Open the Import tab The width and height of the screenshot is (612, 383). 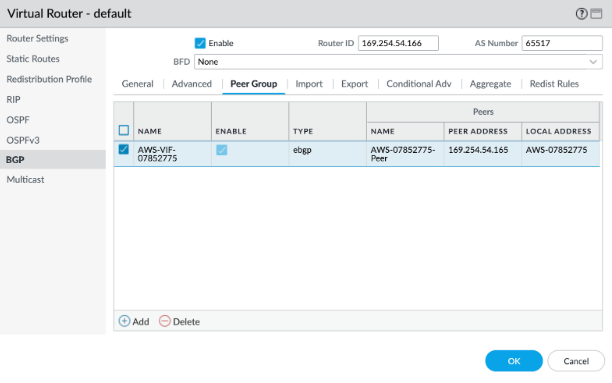[x=309, y=84]
